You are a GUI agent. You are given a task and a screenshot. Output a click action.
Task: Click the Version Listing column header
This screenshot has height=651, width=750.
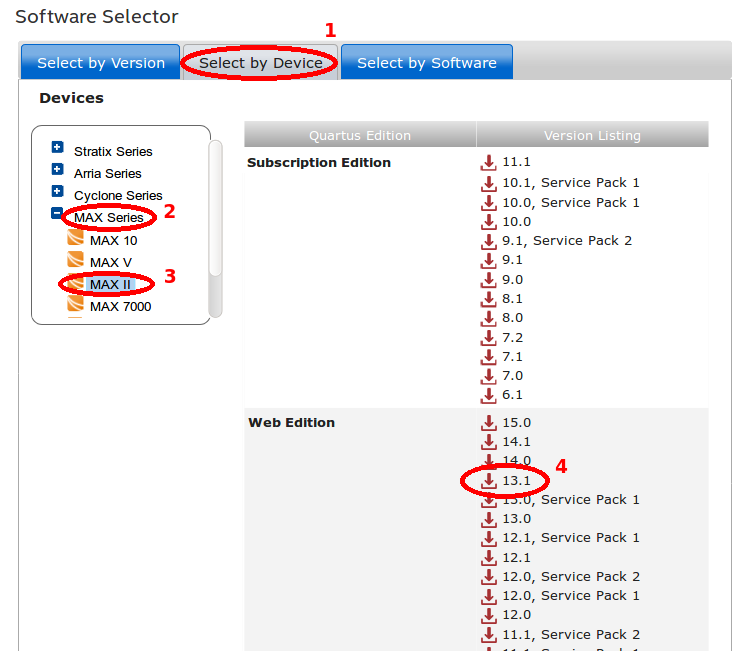coord(592,135)
